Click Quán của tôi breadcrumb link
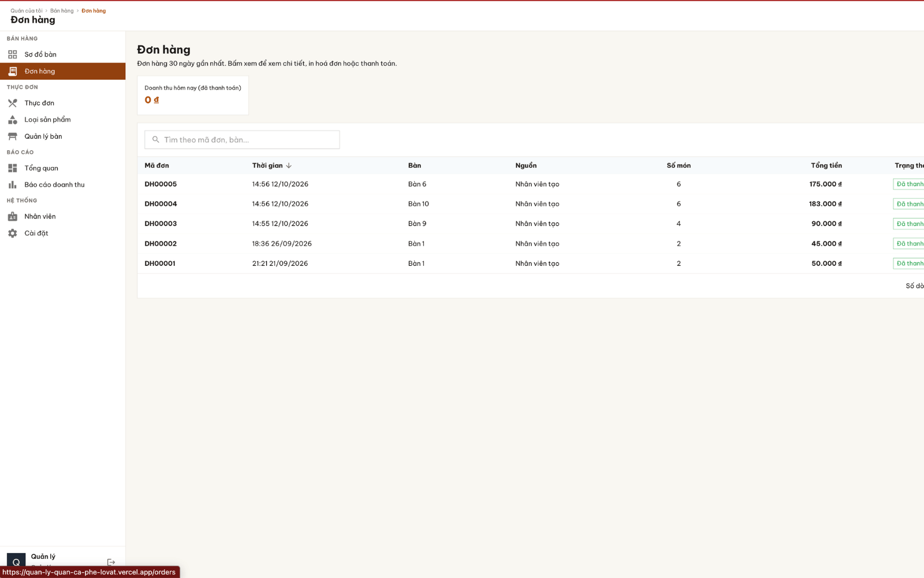Viewport: 924px width, 578px height. point(27,10)
